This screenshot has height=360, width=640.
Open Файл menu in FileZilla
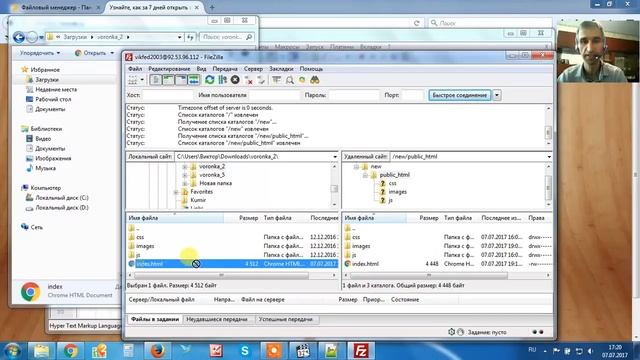[x=135, y=69]
